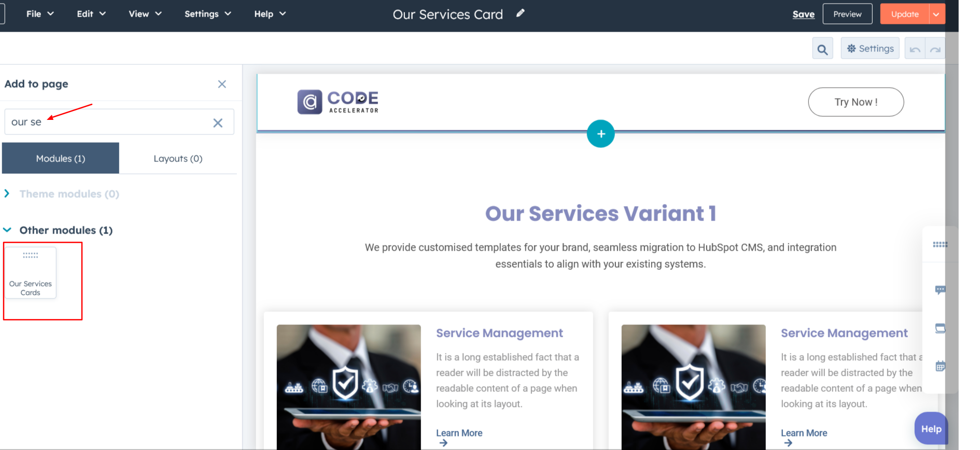Open the Help dropdown menu
The width and height of the screenshot is (980, 450).
[x=270, y=14]
